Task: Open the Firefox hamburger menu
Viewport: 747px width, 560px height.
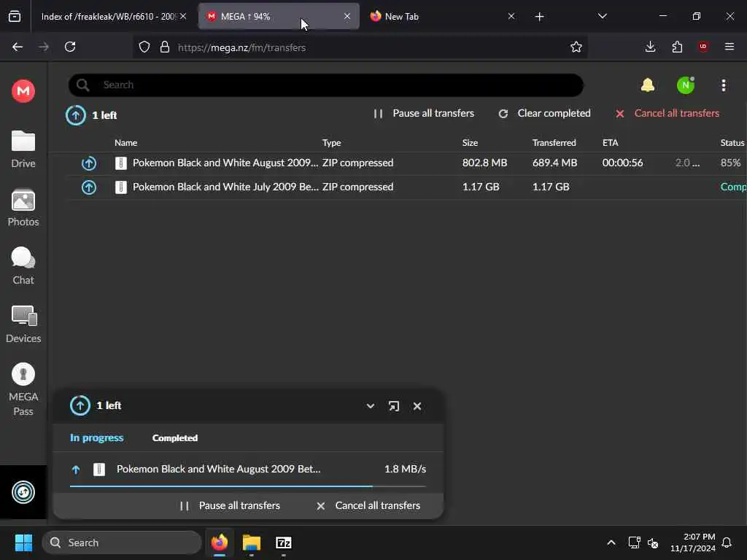Action: coord(729,47)
